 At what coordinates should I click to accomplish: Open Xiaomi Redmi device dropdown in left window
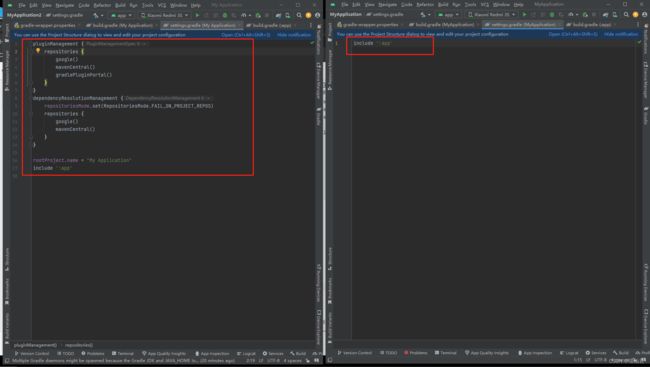tap(165, 15)
